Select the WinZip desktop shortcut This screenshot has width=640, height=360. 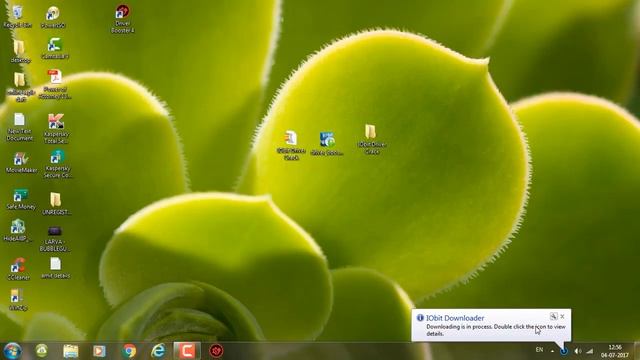pyautogui.click(x=17, y=300)
